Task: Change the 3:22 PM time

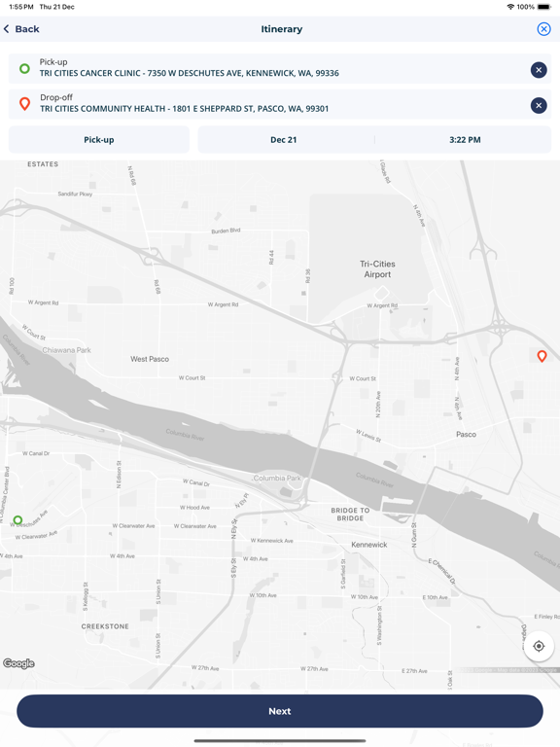Action: pyautogui.click(x=465, y=140)
